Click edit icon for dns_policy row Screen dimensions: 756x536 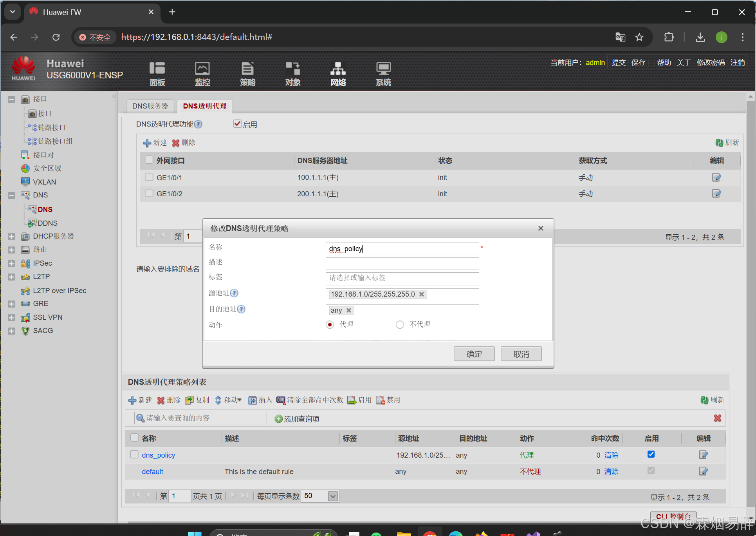(x=703, y=455)
